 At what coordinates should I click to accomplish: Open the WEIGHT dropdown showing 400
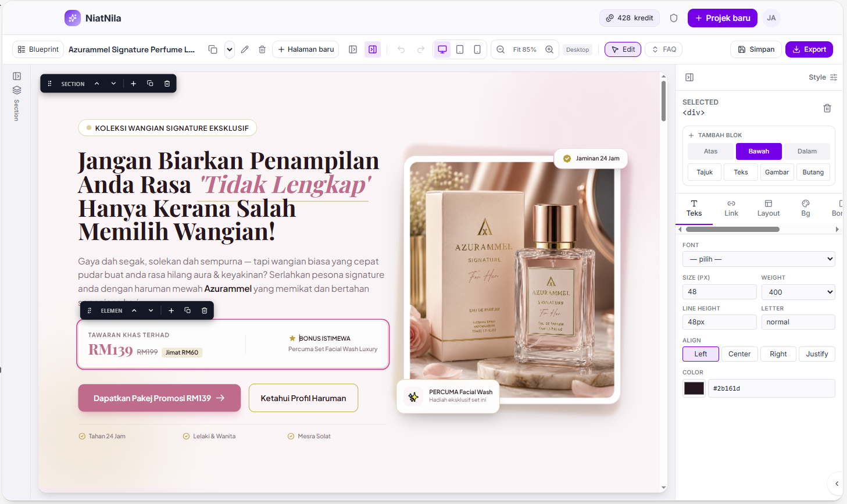click(x=798, y=292)
